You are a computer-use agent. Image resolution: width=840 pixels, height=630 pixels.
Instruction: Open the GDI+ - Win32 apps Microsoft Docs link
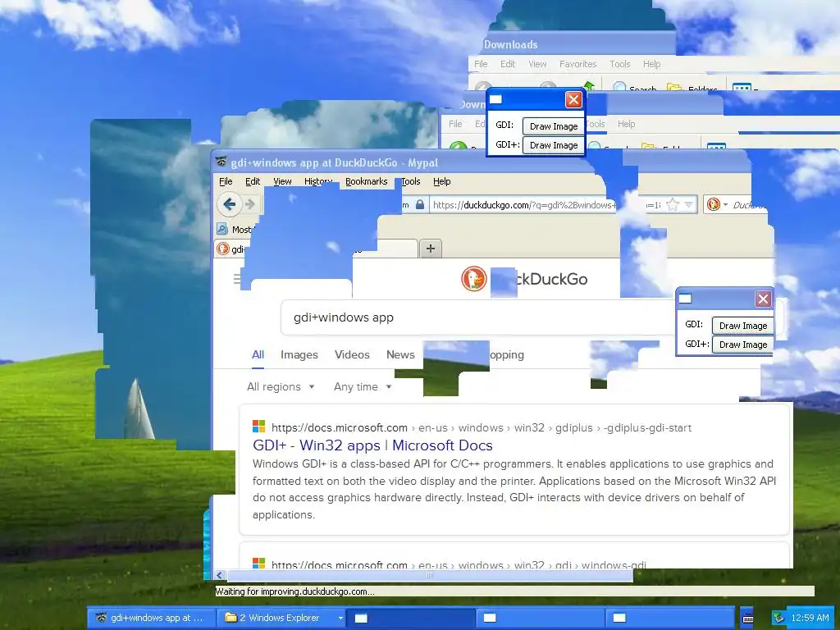tap(372, 445)
